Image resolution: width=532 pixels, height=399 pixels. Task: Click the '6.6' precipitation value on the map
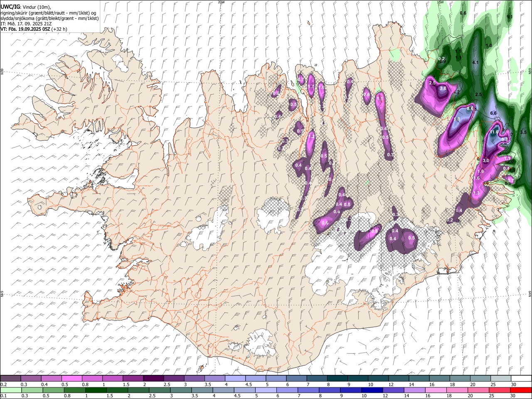tap(494, 113)
